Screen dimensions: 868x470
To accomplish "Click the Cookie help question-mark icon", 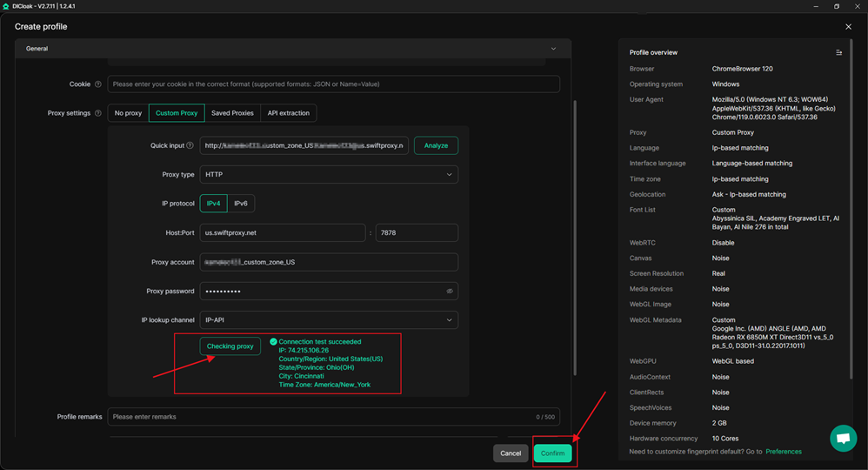I will coord(98,84).
